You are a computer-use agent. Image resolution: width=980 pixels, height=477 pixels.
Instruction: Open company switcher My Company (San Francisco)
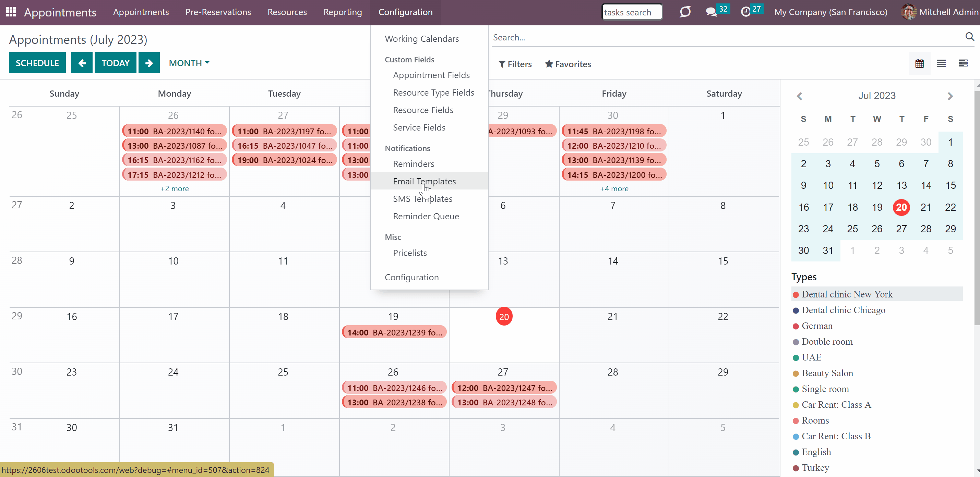(830, 12)
